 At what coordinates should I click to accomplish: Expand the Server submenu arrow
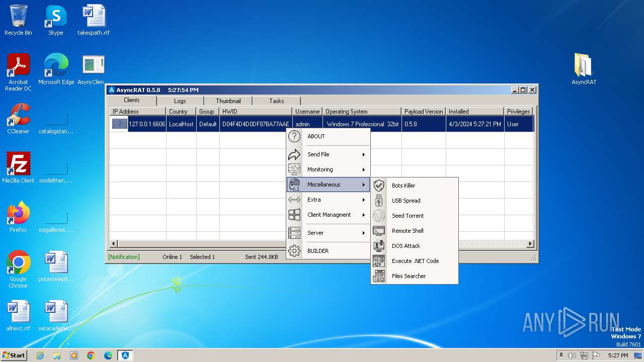coord(363,233)
